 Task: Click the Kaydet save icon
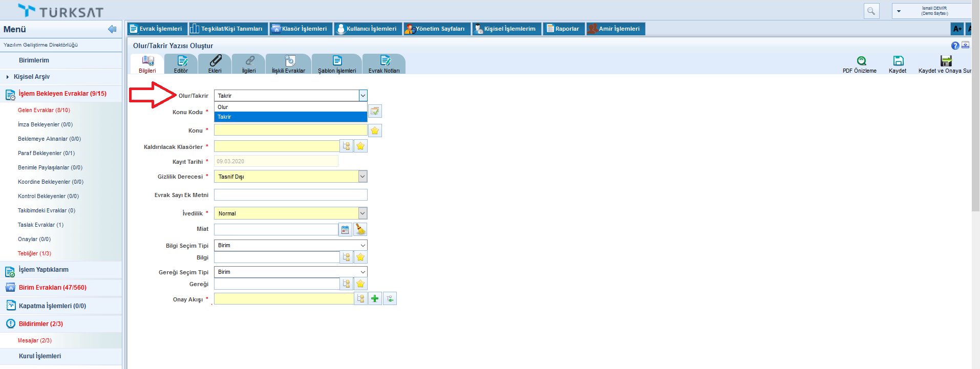(x=898, y=61)
